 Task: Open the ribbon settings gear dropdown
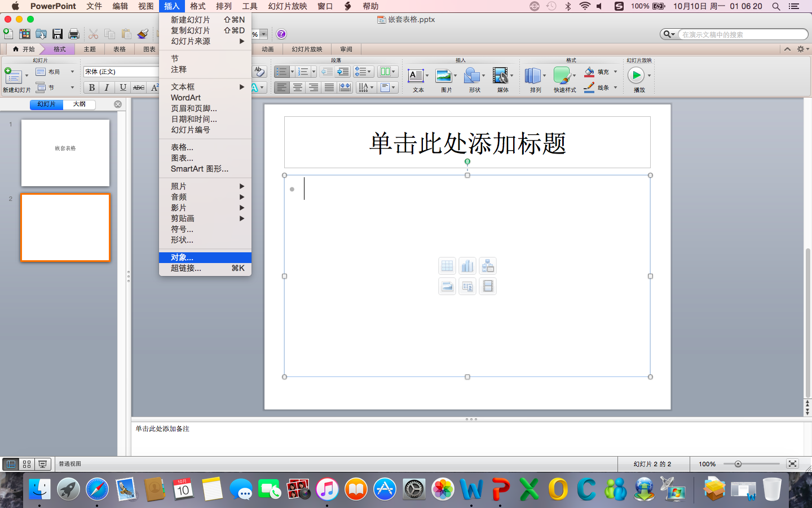pos(803,49)
